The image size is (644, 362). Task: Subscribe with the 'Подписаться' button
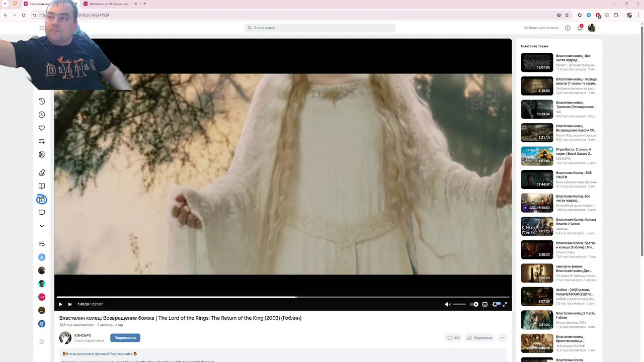(125, 338)
